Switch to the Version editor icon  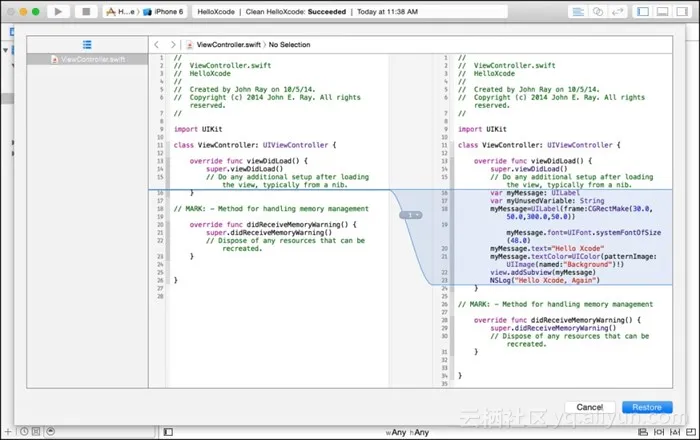tap(617, 12)
